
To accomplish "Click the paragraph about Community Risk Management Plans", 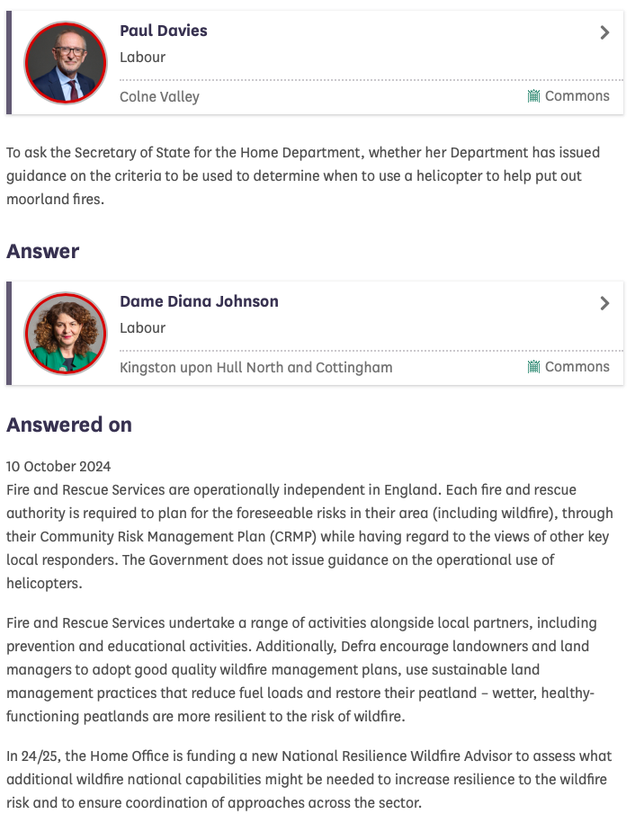I will point(309,536).
